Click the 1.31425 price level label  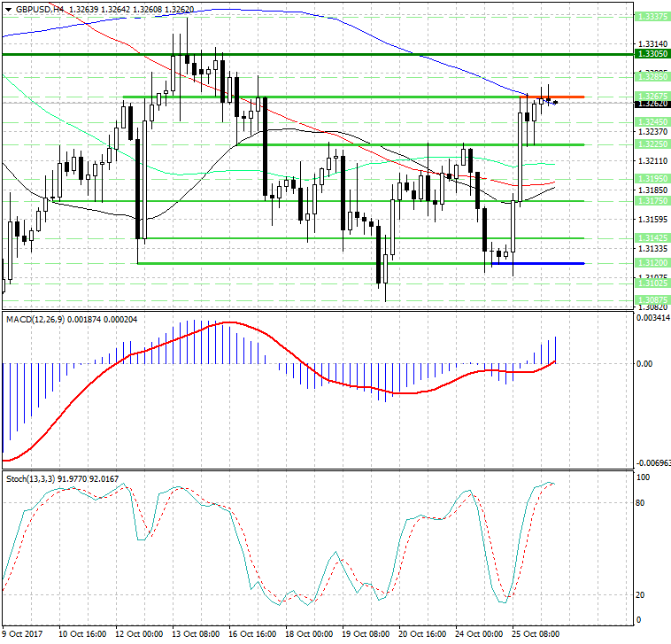[x=652, y=238]
